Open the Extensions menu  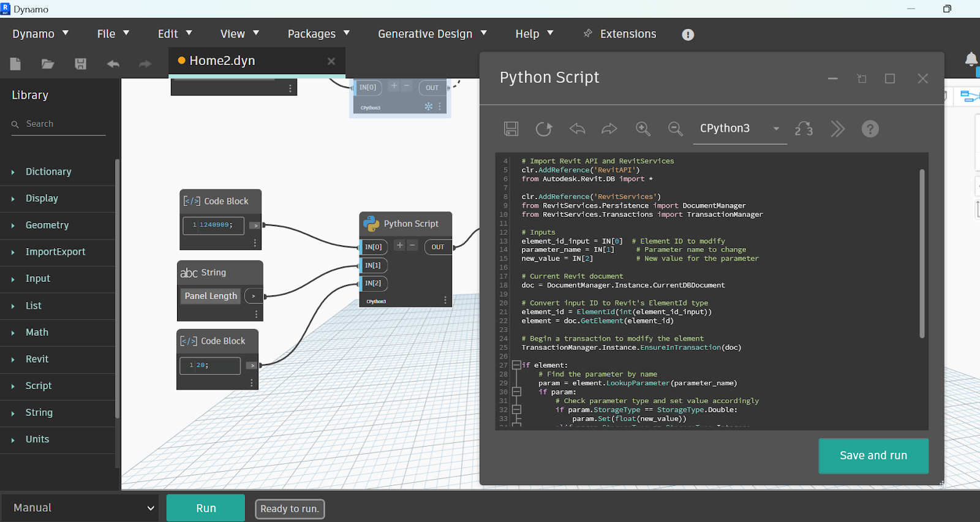point(619,34)
